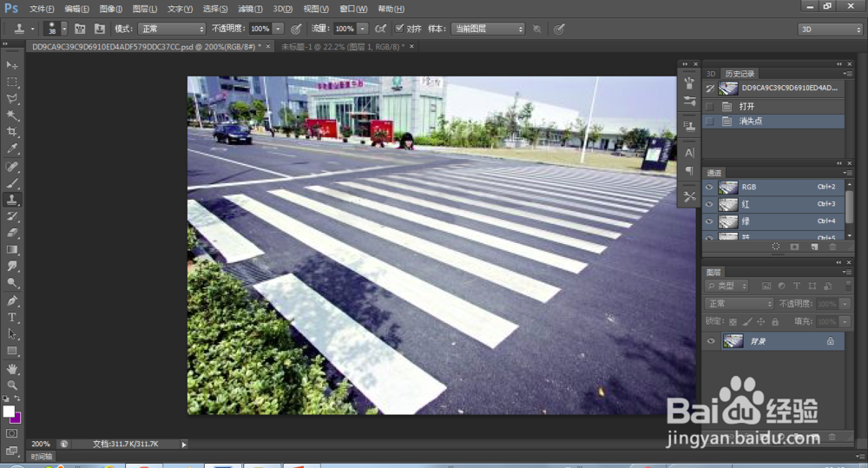
Task: Open the 模式 blend mode dropdown
Action: (x=172, y=29)
